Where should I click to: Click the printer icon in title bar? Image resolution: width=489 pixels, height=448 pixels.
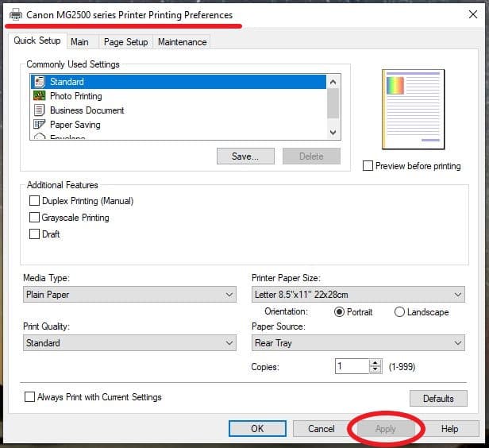click(x=15, y=15)
